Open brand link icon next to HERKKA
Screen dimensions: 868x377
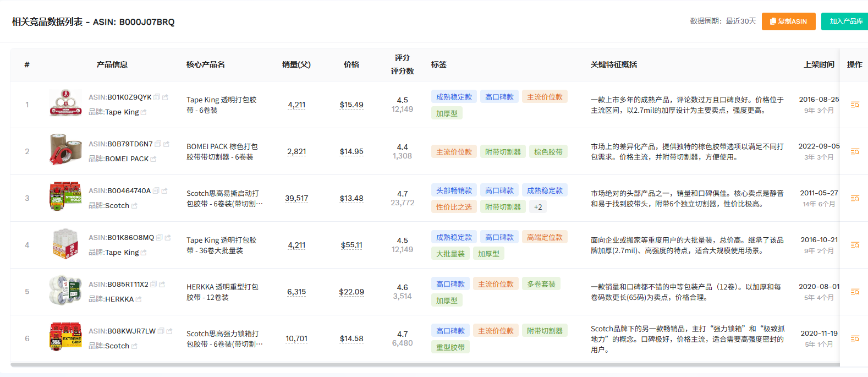[139, 299]
